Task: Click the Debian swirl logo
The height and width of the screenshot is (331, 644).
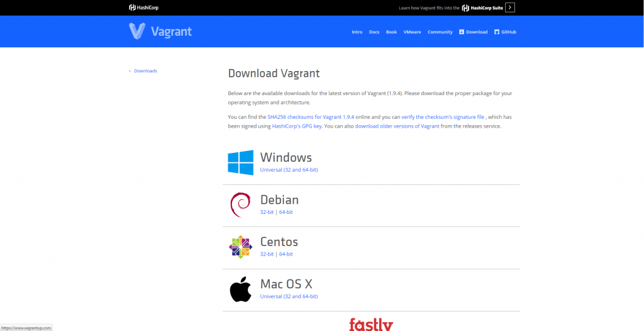Action: pyautogui.click(x=240, y=205)
